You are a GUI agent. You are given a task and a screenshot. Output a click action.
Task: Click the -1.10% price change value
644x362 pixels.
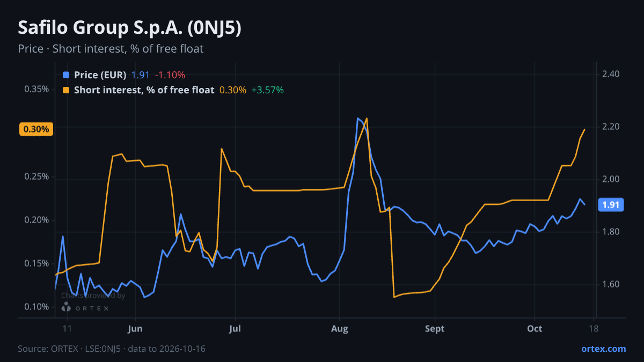(x=170, y=75)
